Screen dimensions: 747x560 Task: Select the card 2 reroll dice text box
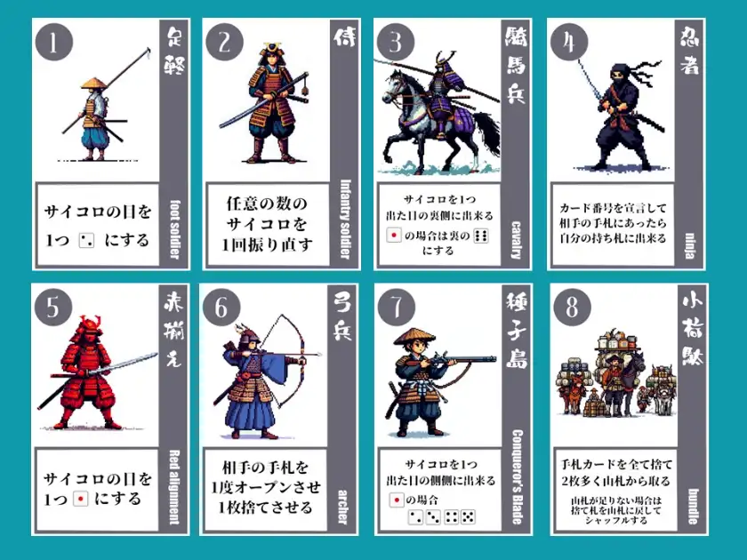(267, 225)
